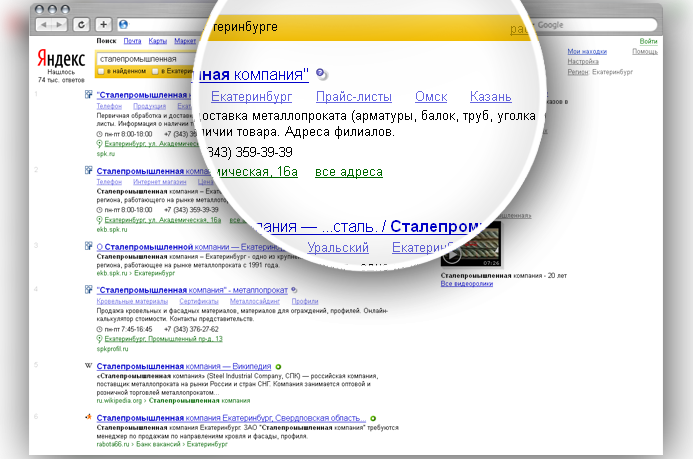Open the Телефон sitelink in result 1

[x=109, y=106]
